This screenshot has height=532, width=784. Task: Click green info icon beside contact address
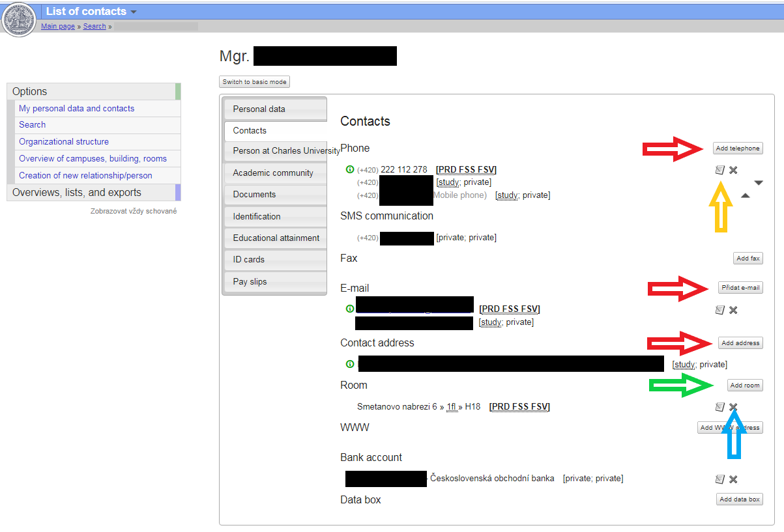(350, 364)
